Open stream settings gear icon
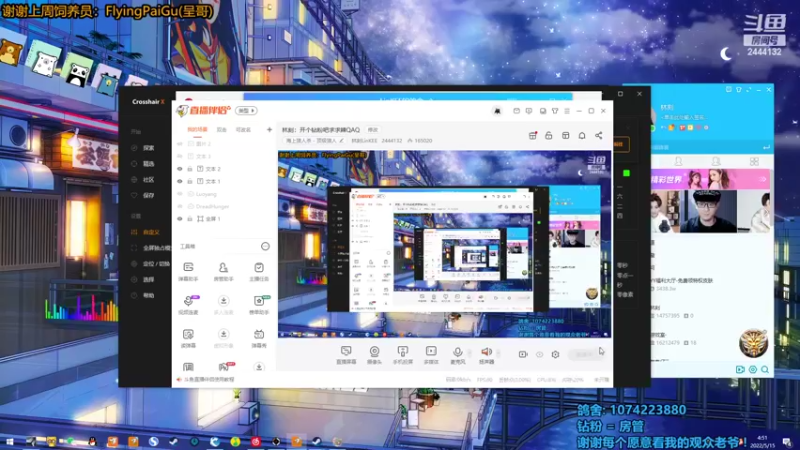800x450 pixels. pos(555,354)
